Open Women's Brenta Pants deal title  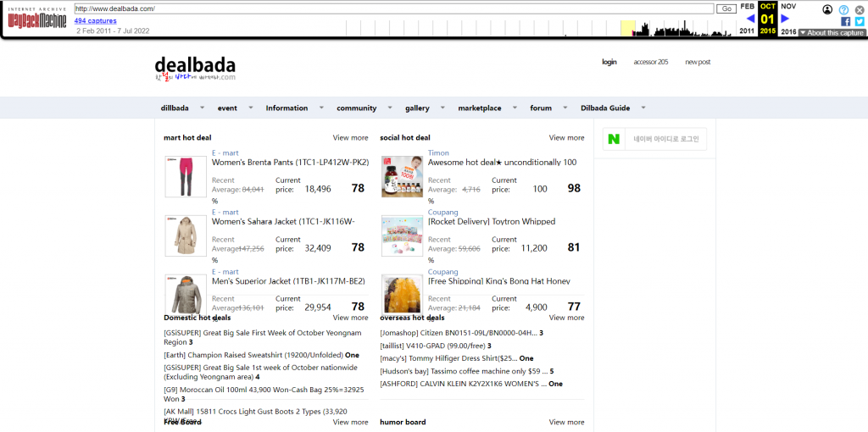tap(290, 162)
